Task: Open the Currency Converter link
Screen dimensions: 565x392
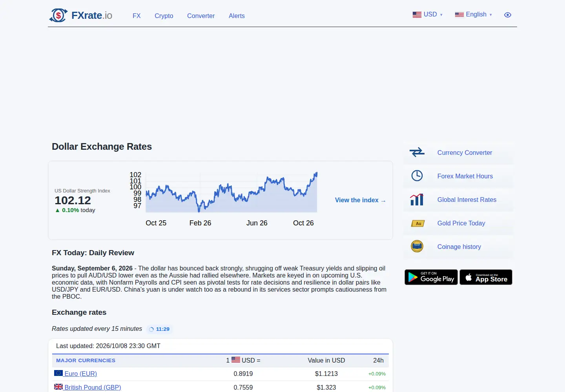Action: [x=465, y=152]
